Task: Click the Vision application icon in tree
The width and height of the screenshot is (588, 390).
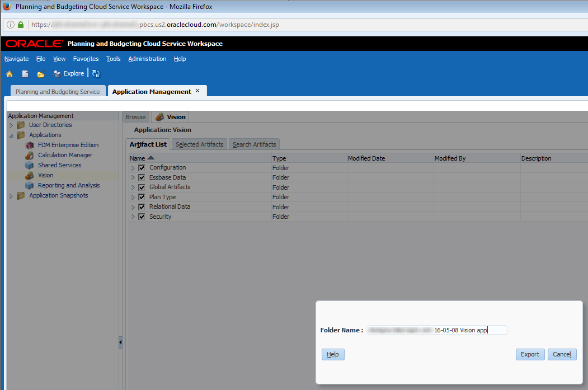Action: 30,175
